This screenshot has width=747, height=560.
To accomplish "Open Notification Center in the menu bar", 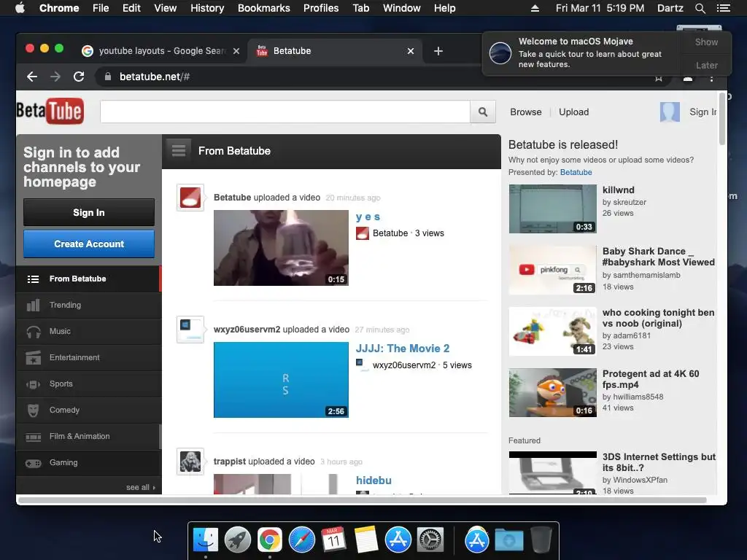I will click(723, 8).
